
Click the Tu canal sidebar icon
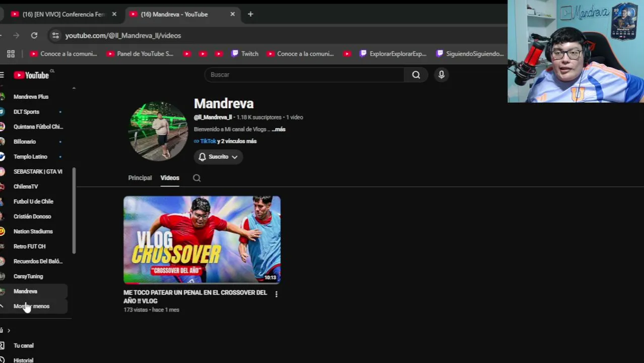(3, 346)
